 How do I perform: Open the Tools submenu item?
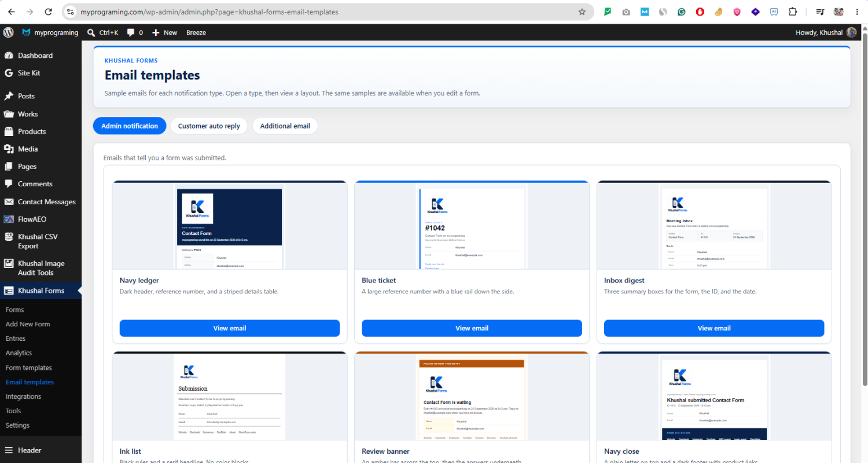click(x=13, y=411)
